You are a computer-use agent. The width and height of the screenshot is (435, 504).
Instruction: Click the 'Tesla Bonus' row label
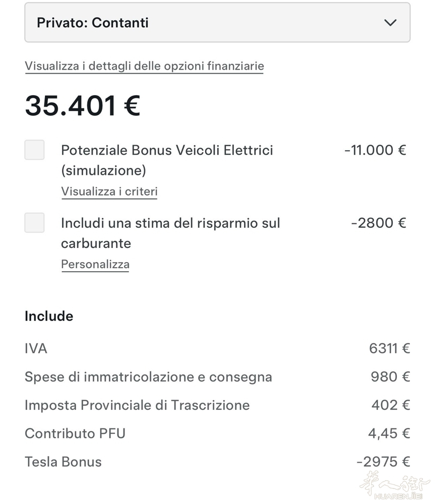tap(63, 462)
